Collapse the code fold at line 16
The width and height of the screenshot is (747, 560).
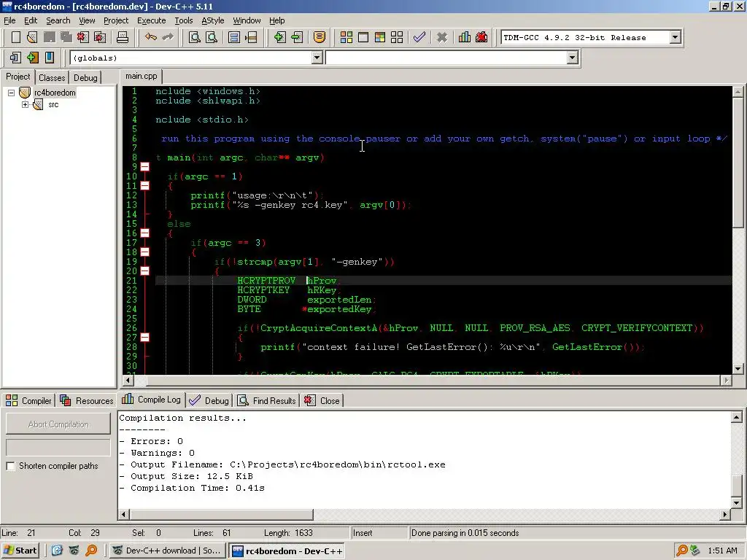click(145, 233)
